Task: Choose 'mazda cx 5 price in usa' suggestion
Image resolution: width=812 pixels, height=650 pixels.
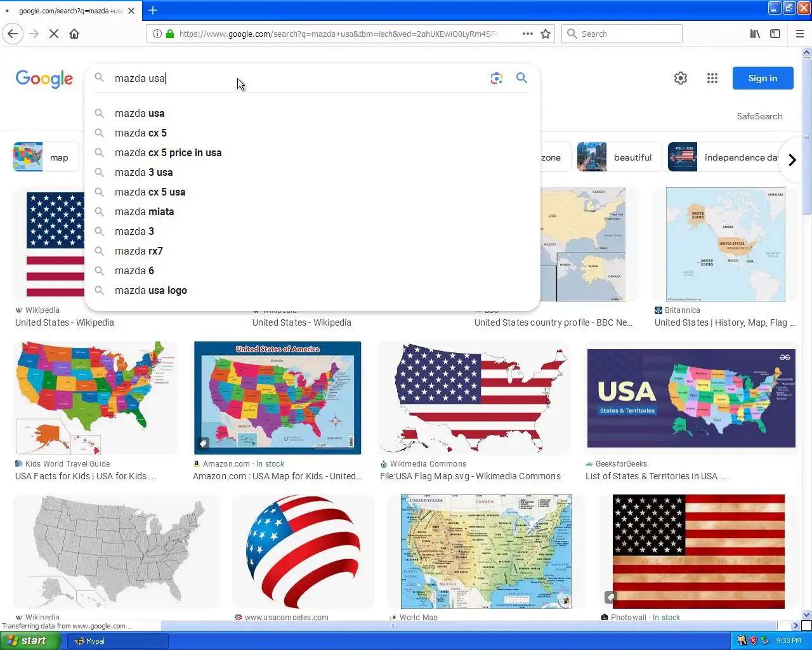Action: coord(312,152)
